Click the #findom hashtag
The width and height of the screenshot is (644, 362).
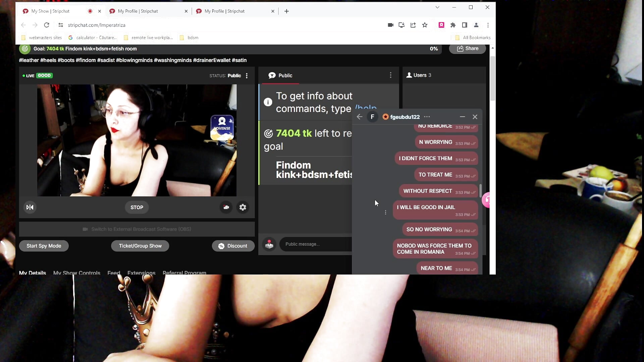click(x=86, y=60)
